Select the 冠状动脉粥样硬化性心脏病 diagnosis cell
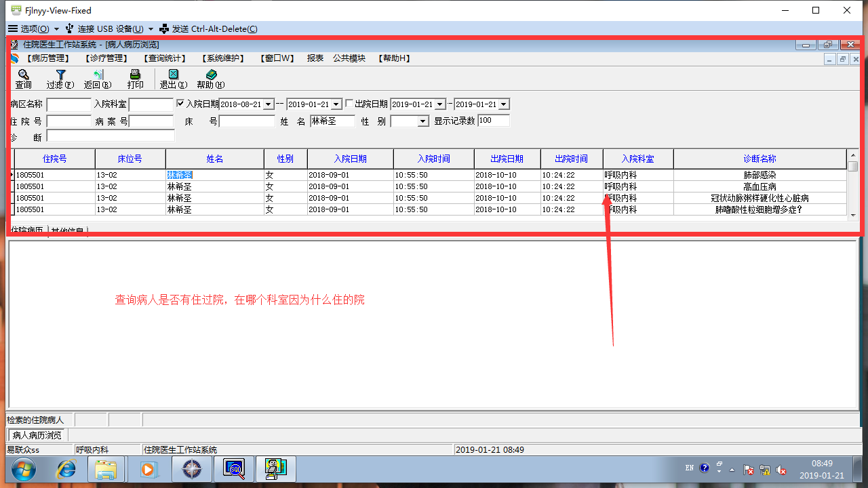The width and height of the screenshot is (868, 488). point(760,198)
